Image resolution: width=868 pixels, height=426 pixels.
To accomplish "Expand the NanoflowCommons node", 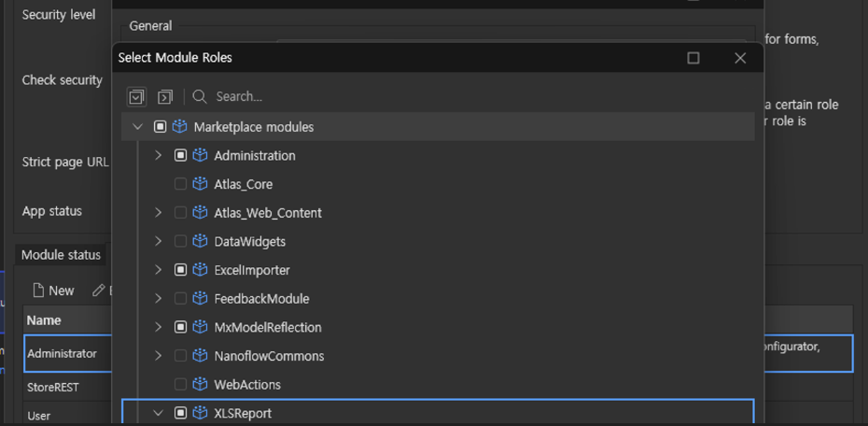I will (159, 356).
